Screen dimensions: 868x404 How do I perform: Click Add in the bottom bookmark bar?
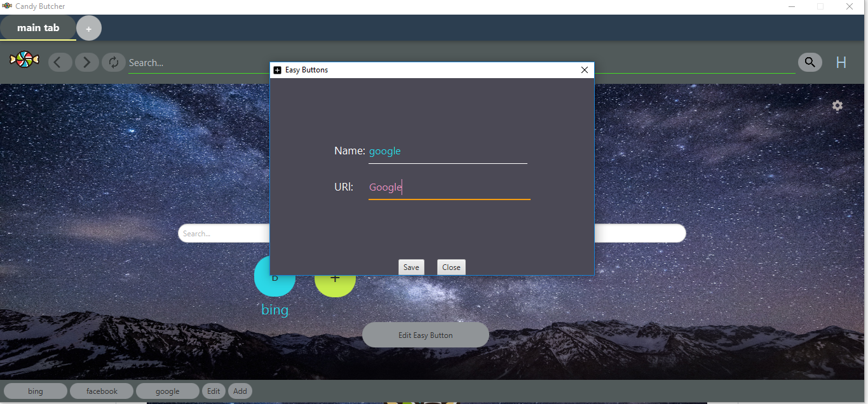tap(240, 391)
